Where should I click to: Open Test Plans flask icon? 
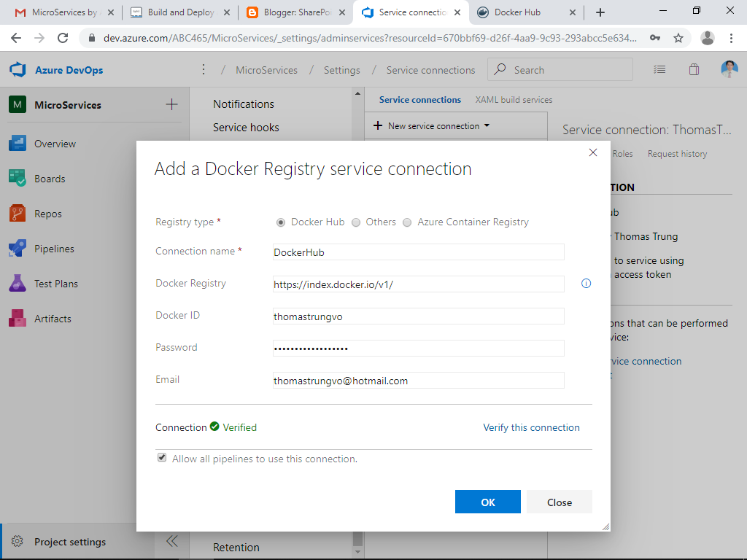18,284
